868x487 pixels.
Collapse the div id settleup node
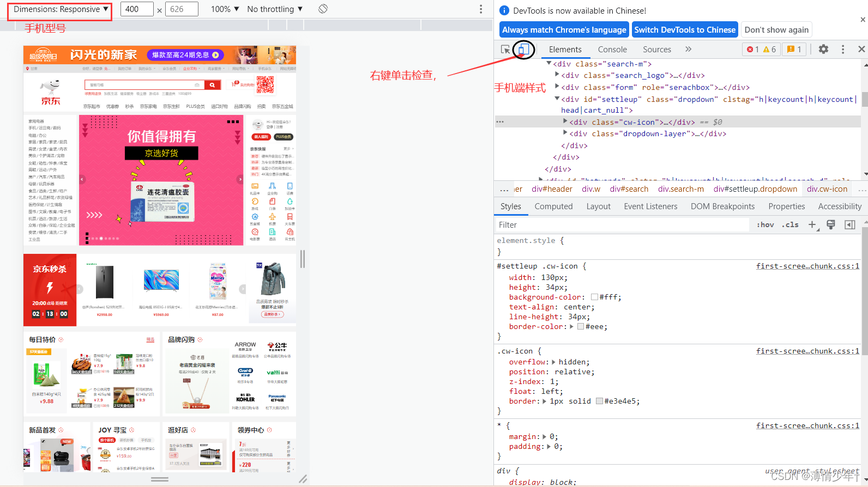click(557, 99)
